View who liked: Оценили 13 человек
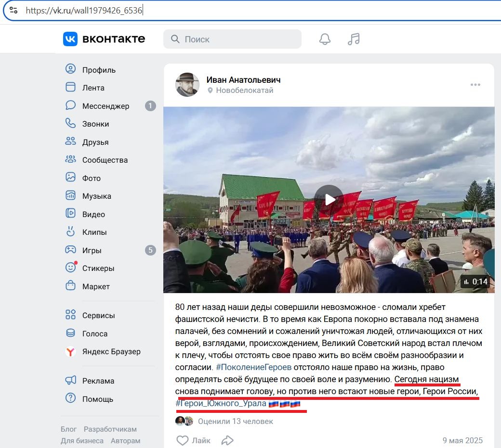 (236, 421)
